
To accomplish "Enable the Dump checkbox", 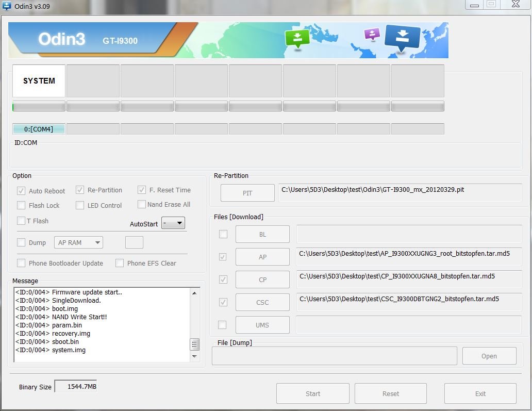I will coord(21,242).
